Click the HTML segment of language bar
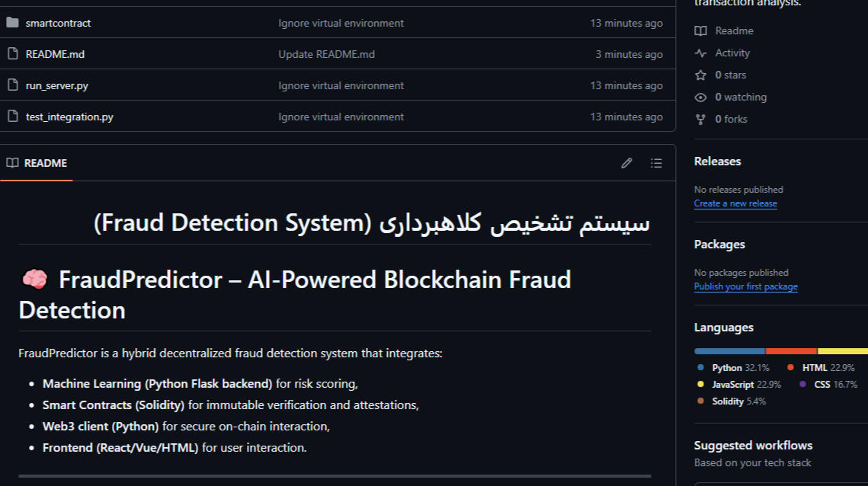This screenshot has width=868, height=486. pyautogui.click(x=791, y=351)
